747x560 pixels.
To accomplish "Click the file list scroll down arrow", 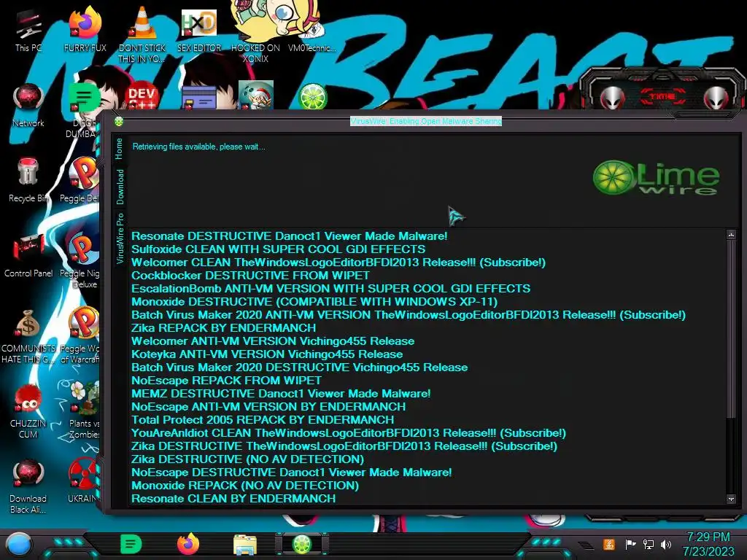I will (x=731, y=499).
